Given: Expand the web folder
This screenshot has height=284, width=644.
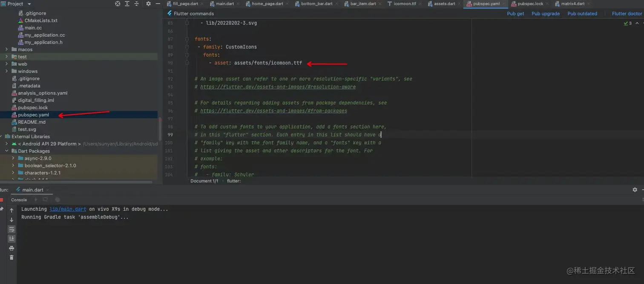Looking at the screenshot, I should point(6,64).
